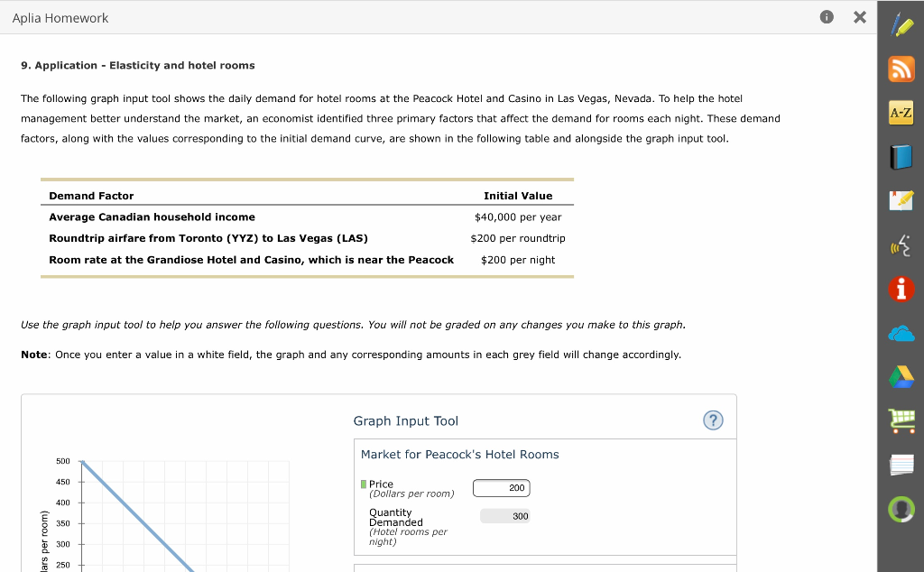The image size is (924, 572).
Task: Close the Aplia Homework window
Action: point(859,16)
